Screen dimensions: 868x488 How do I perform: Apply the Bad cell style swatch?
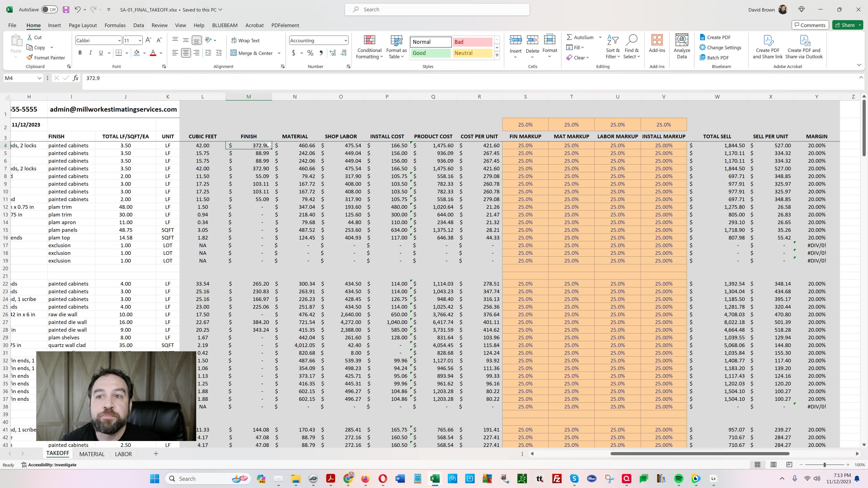(x=473, y=42)
